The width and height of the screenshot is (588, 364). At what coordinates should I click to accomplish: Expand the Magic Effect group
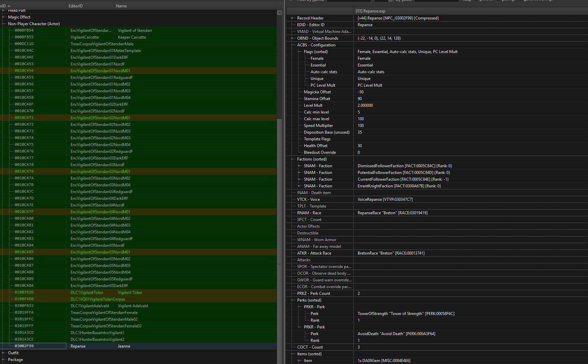(3, 17)
